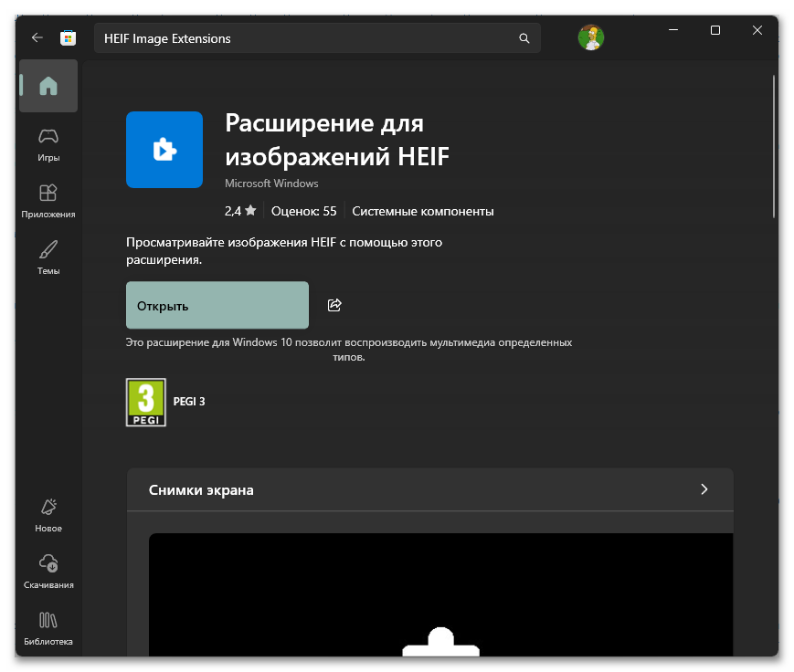The width and height of the screenshot is (794, 672).
Task: Click the Microsoft Windows publisher name
Action: [x=271, y=183]
